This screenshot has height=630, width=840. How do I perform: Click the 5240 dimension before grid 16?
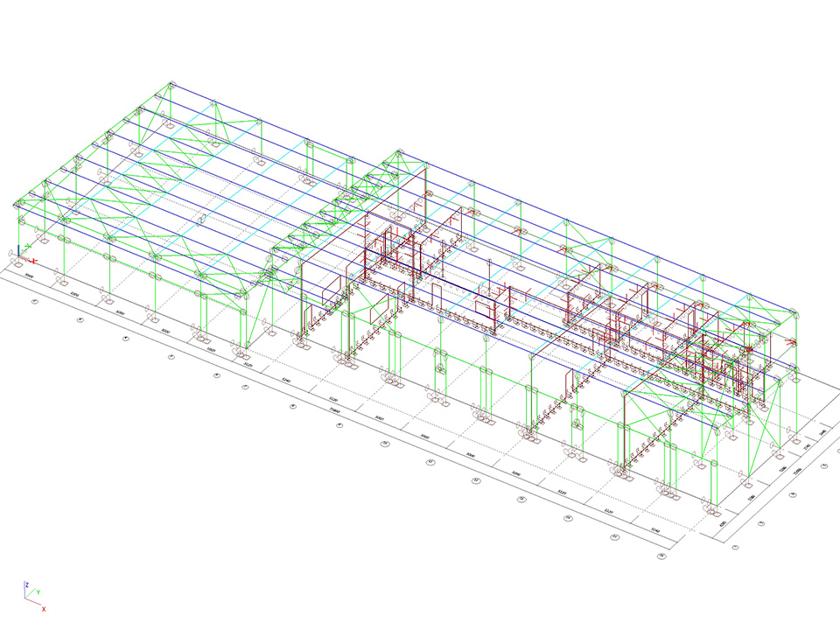[654, 529]
